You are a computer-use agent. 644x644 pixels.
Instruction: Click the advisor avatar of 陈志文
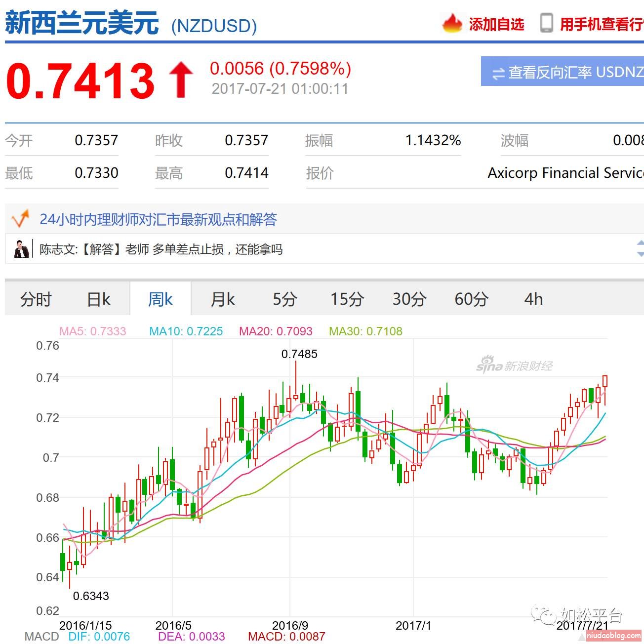22,249
